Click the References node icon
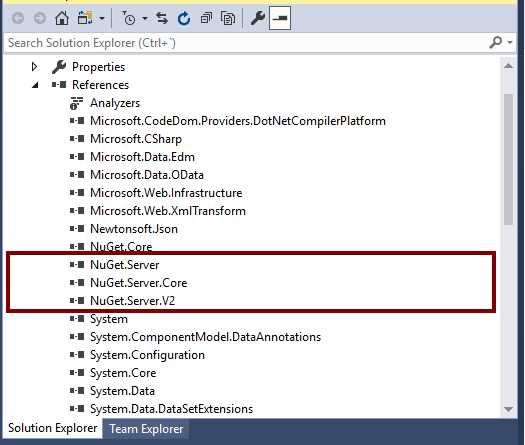The height and width of the screenshot is (445, 525). tap(59, 85)
